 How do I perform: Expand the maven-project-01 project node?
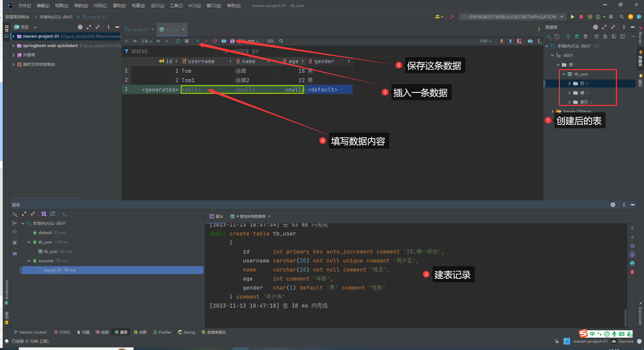coord(13,36)
